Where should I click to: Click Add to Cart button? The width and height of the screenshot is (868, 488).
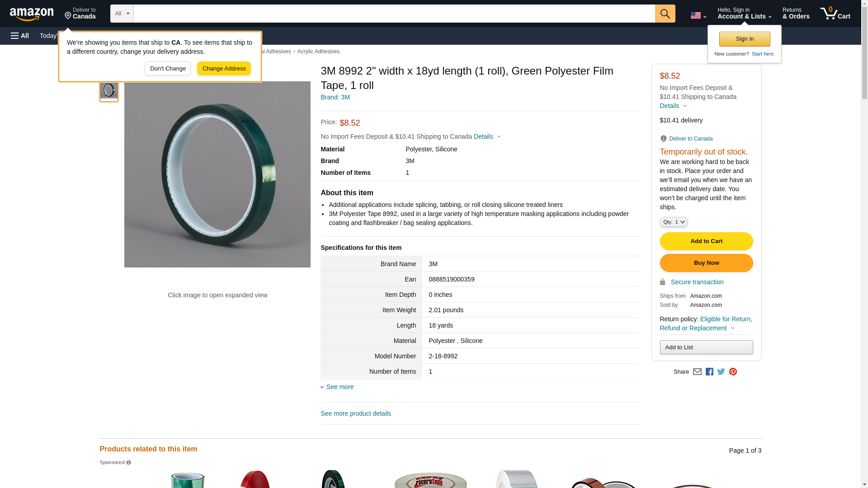706,241
